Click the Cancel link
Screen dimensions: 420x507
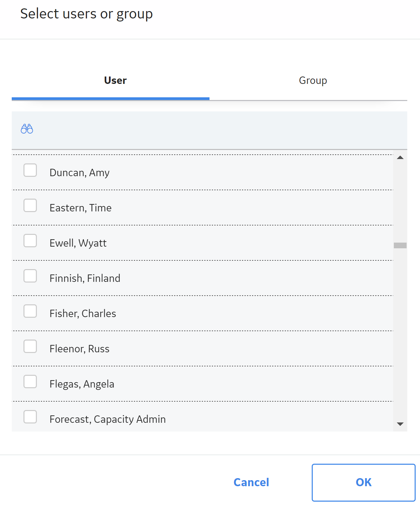(251, 482)
